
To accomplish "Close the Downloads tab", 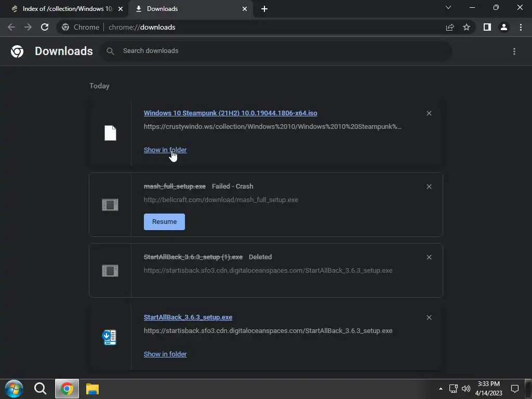I will [245, 9].
